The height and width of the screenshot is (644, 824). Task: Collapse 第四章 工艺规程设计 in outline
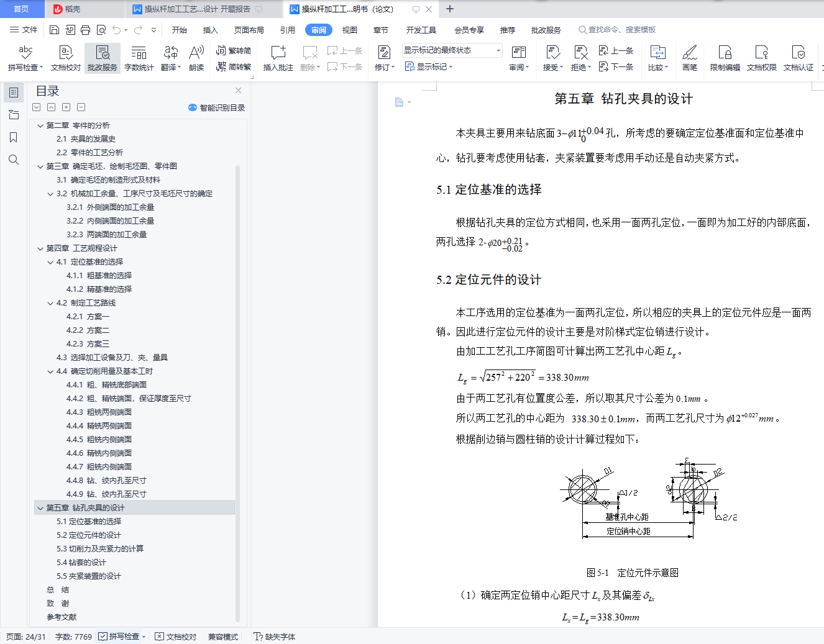pos(40,248)
